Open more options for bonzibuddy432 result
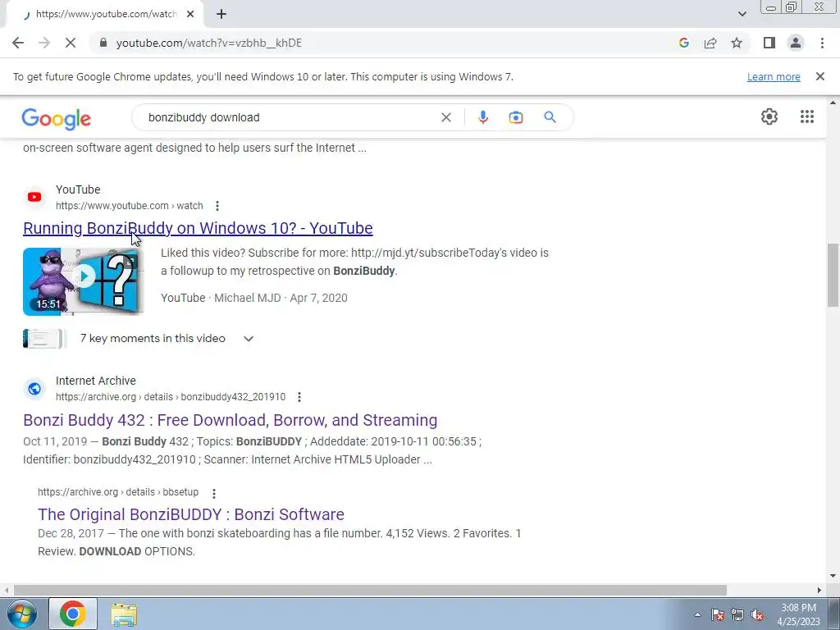 pos(299,397)
